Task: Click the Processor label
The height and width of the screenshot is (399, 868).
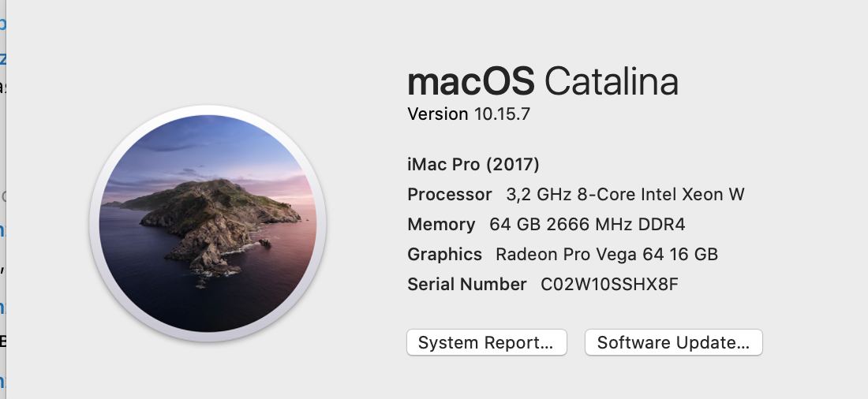Action: 449,195
